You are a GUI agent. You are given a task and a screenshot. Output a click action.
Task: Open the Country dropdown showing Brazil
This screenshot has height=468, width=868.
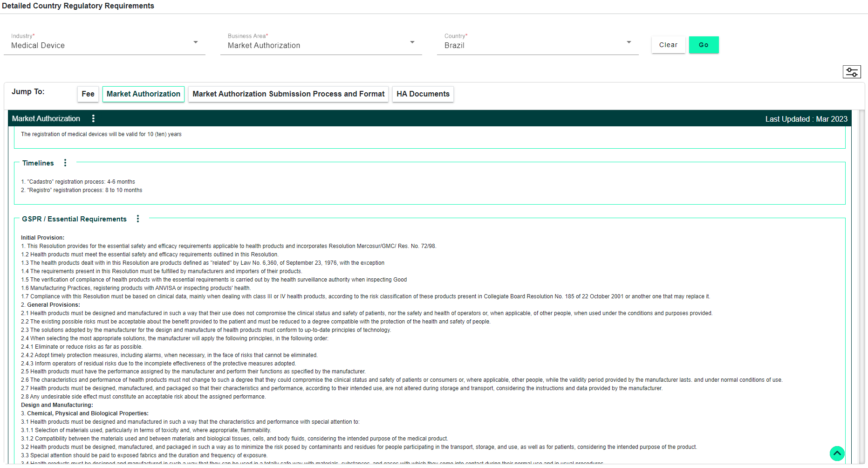pos(537,45)
